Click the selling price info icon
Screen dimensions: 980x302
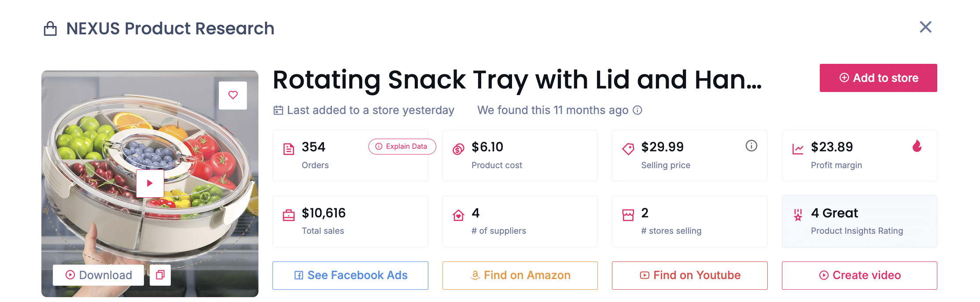[751, 146]
